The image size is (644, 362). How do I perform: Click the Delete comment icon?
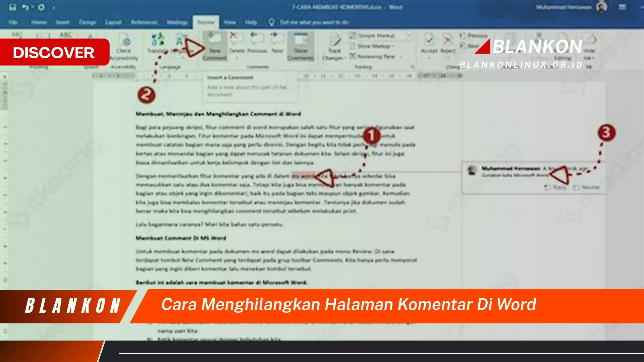236,39
